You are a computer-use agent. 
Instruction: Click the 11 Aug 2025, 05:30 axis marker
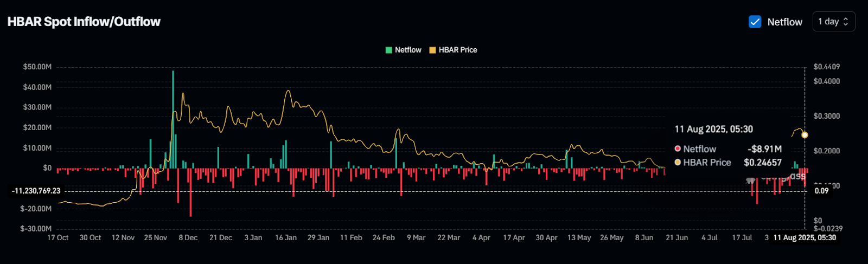tap(805, 237)
